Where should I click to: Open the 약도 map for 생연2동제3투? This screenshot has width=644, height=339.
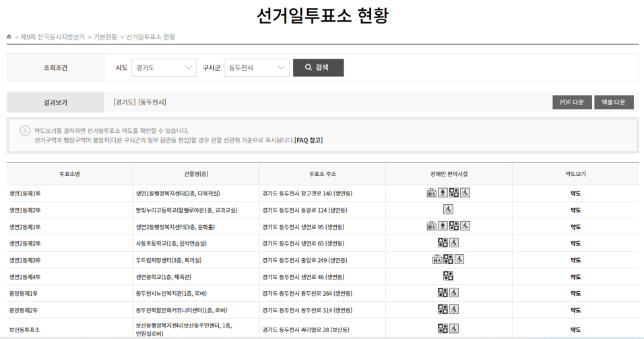(x=575, y=260)
